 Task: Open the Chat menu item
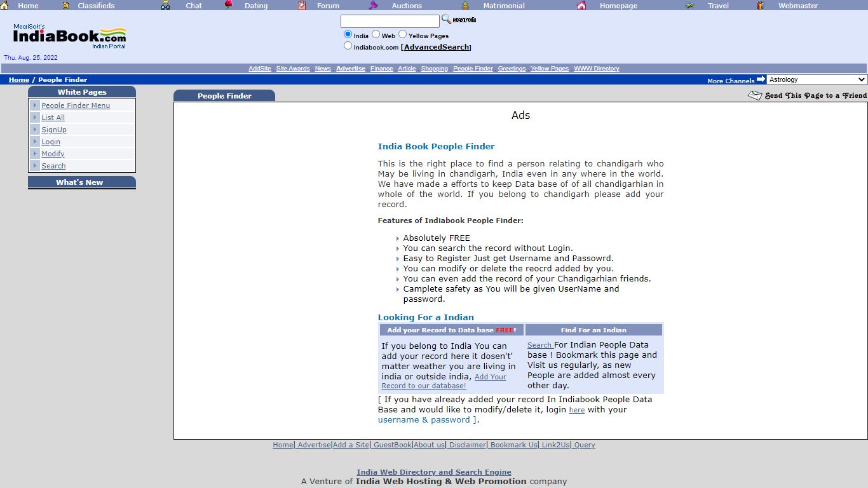pyautogui.click(x=194, y=6)
